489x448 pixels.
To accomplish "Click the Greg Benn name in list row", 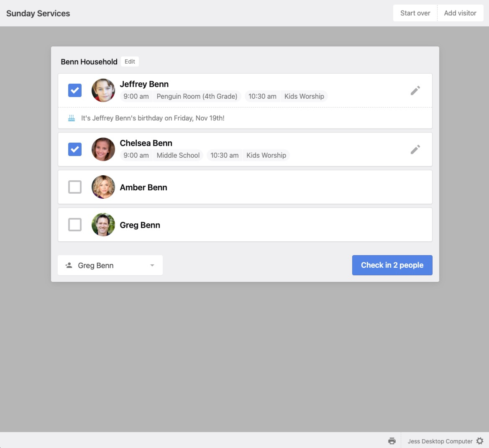I will [x=140, y=225].
